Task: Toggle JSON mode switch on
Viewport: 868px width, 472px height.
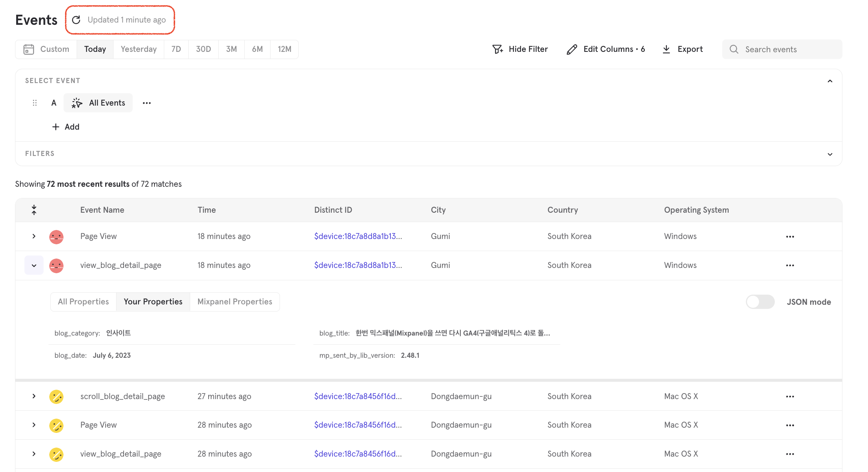Action: tap(760, 302)
